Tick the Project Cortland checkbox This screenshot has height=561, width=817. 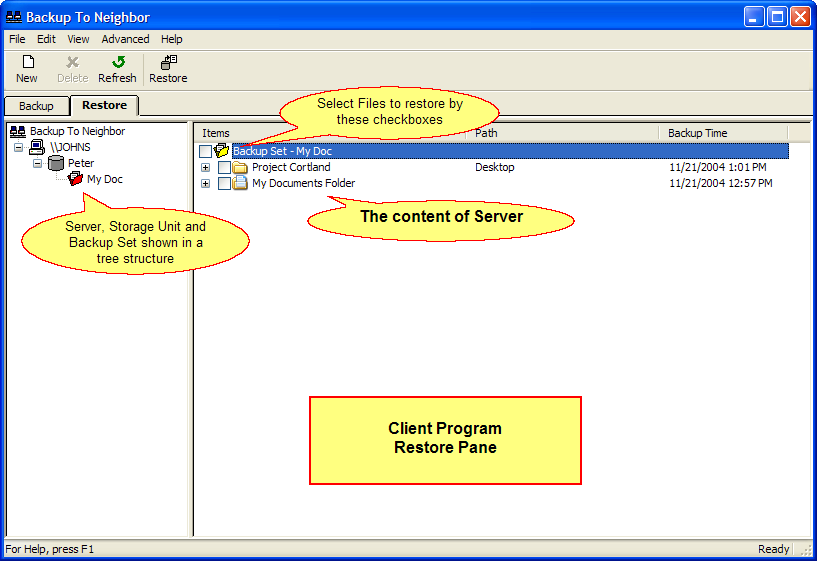224,167
